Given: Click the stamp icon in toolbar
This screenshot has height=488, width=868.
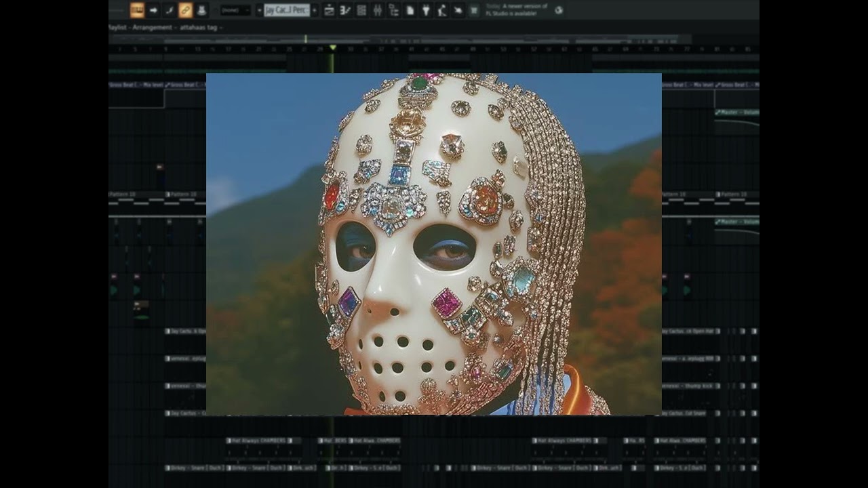Looking at the screenshot, I should pos(201,10).
